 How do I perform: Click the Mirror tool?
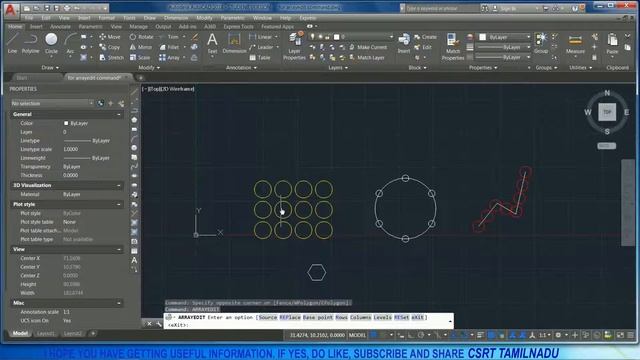141,47
